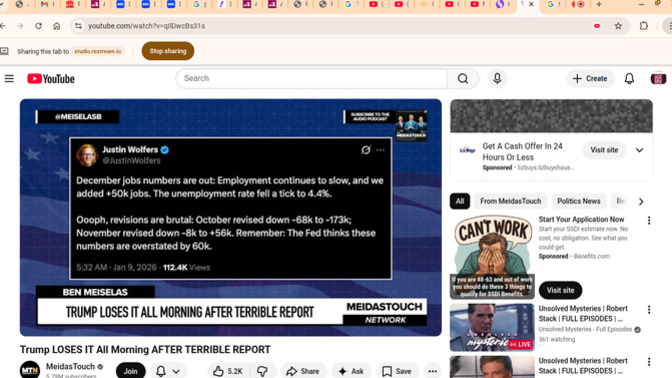Open the account avatar menu

(658, 78)
